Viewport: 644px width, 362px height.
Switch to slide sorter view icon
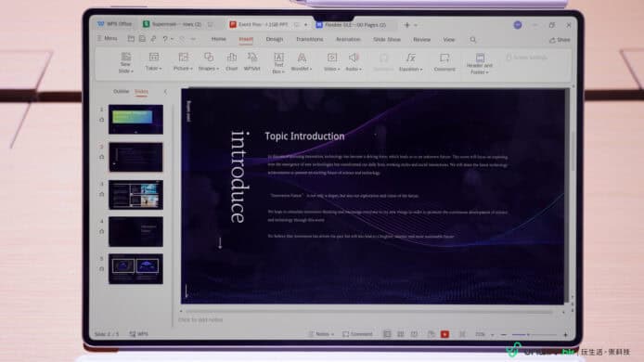coord(401,334)
